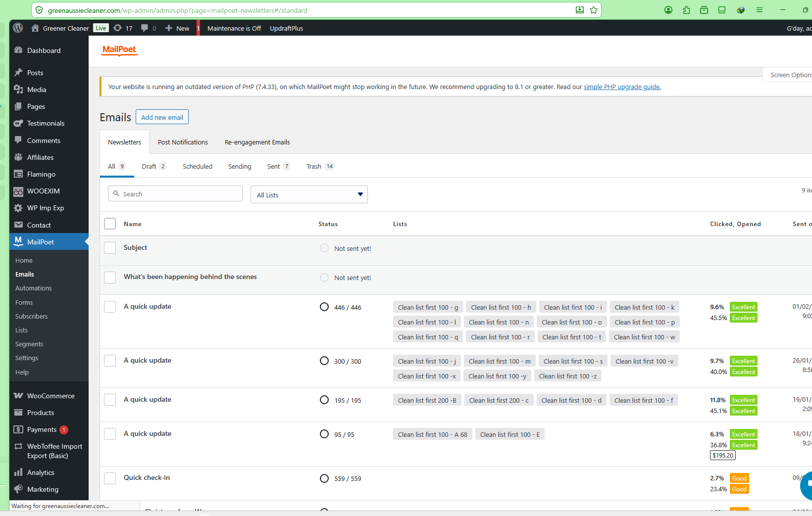The width and height of the screenshot is (812, 516).
Task: Expand the All Lists dropdown filter
Action: pos(309,194)
